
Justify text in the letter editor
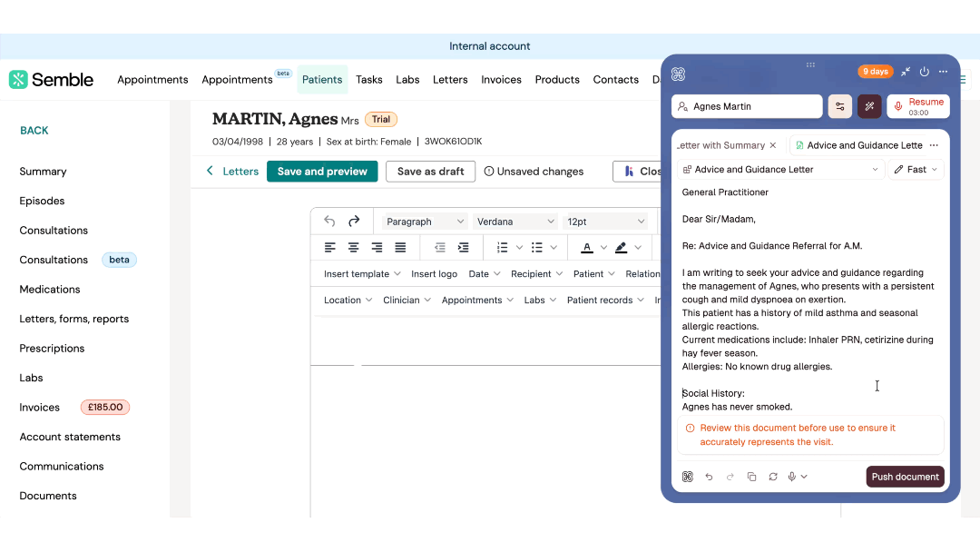coord(400,248)
